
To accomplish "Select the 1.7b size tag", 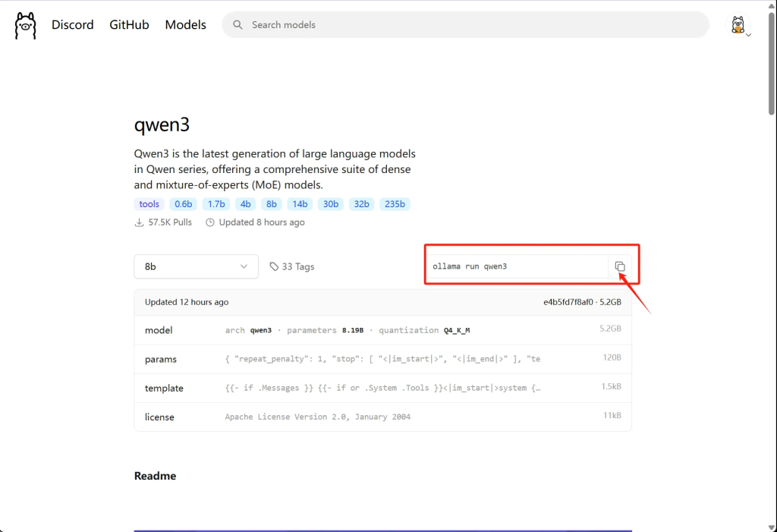I will point(216,204).
